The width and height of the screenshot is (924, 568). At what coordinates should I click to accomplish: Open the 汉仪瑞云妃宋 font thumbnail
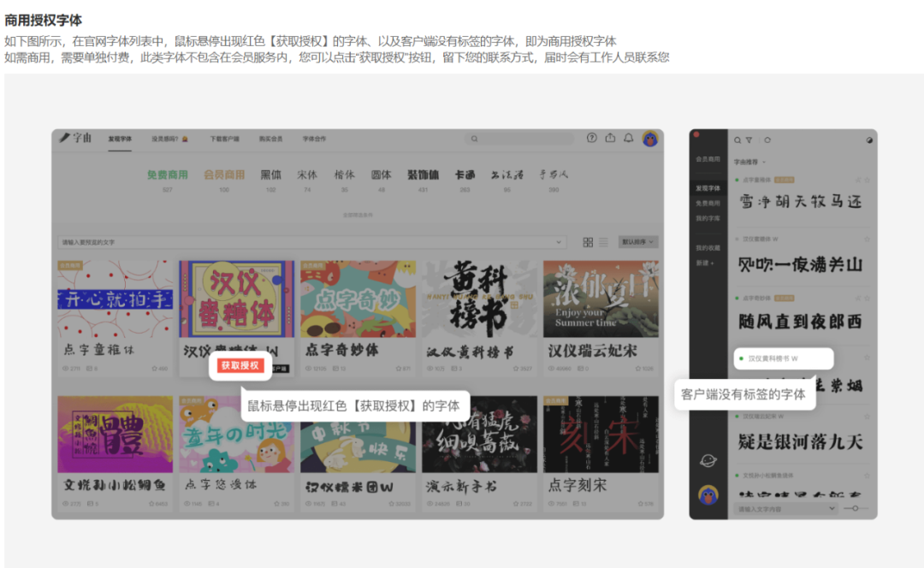point(600,299)
